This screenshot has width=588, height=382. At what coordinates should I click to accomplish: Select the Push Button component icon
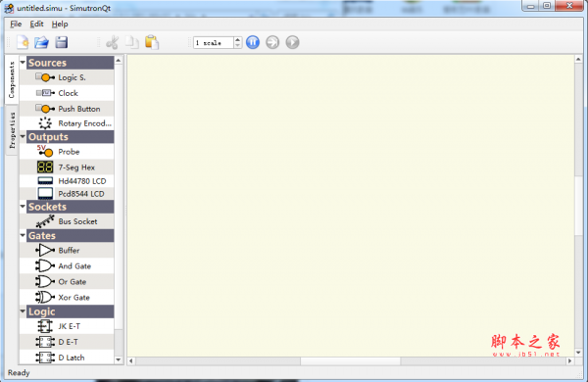pos(45,109)
